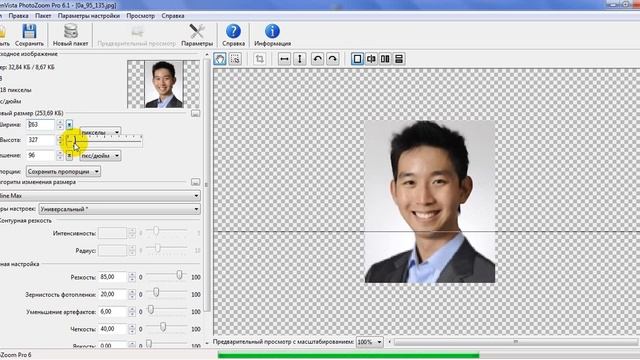
Task: Switch to single preview view
Action: pos(357,59)
